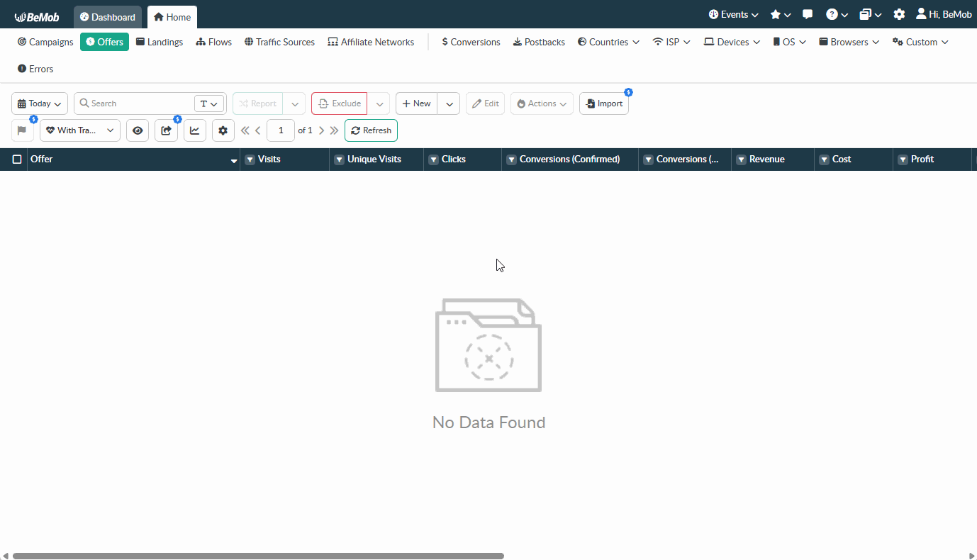The image size is (977, 560).
Task: Click the page number input box
Action: tap(281, 130)
